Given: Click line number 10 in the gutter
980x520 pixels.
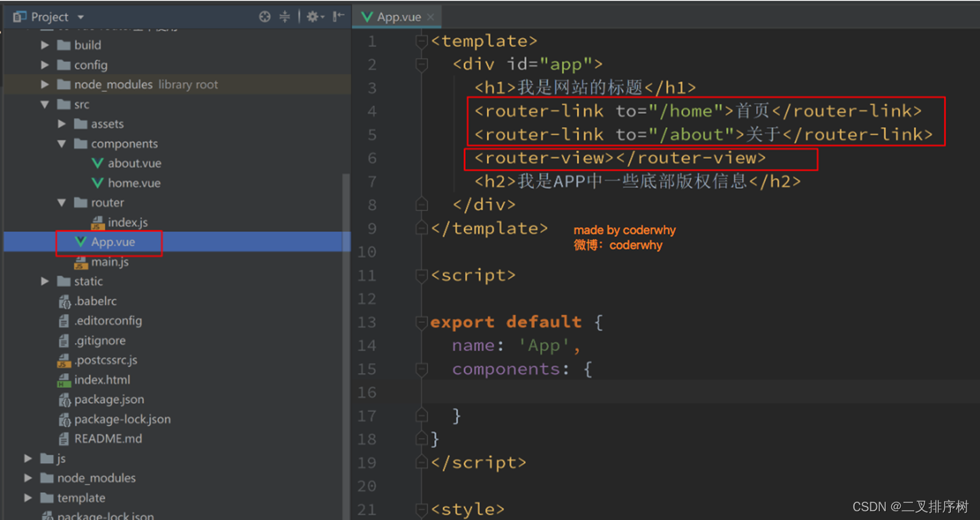Looking at the screenshot, I should pos(366,252).
